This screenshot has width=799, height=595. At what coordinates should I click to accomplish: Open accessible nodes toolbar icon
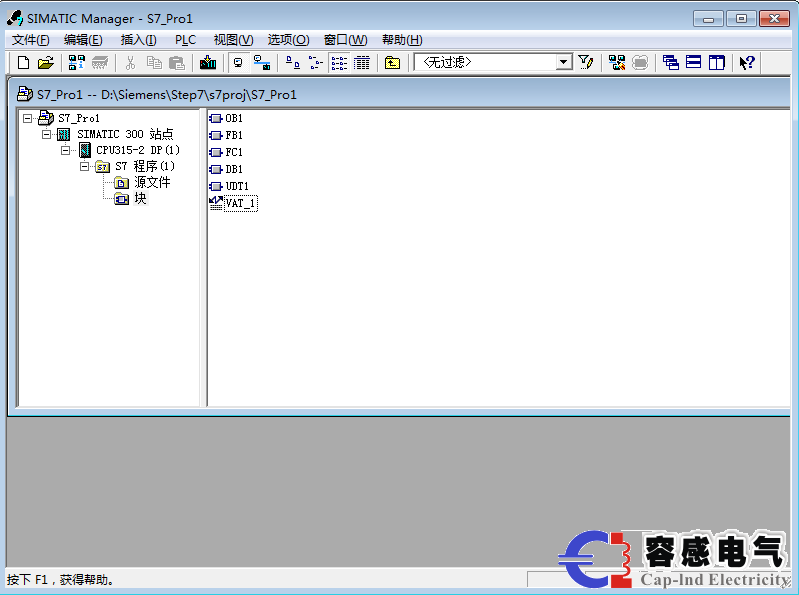point(76,63)
